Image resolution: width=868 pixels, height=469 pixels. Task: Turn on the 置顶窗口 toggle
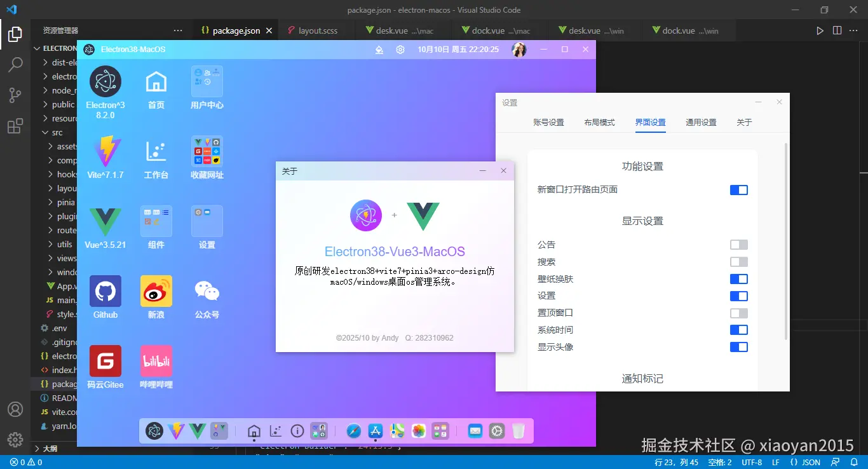[739, 313]
